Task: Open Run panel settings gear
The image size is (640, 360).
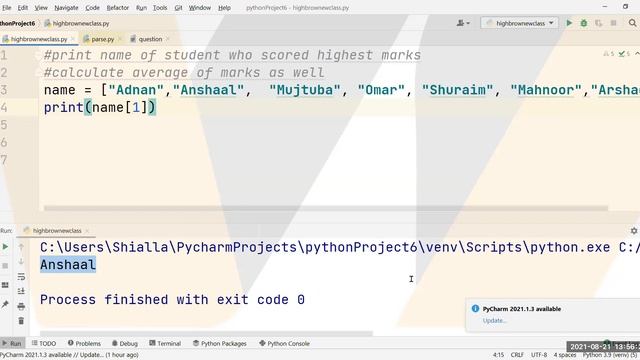Action: tap(634, 231)
